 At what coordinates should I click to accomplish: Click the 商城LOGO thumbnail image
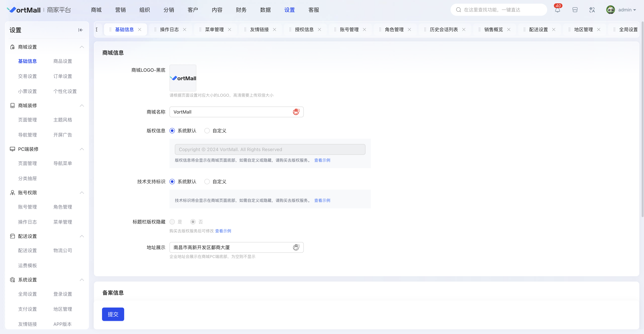point(183,78)
